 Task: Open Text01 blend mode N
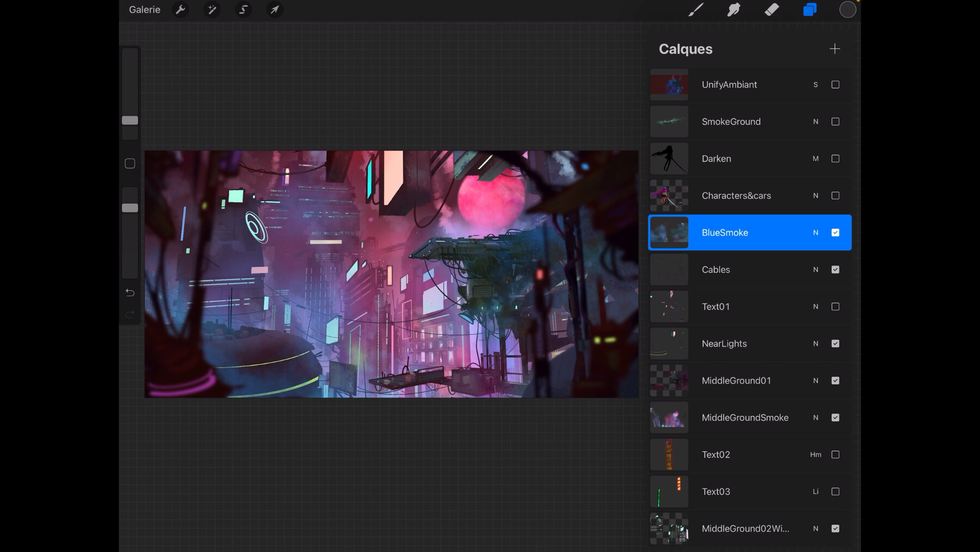coord(816,307)
